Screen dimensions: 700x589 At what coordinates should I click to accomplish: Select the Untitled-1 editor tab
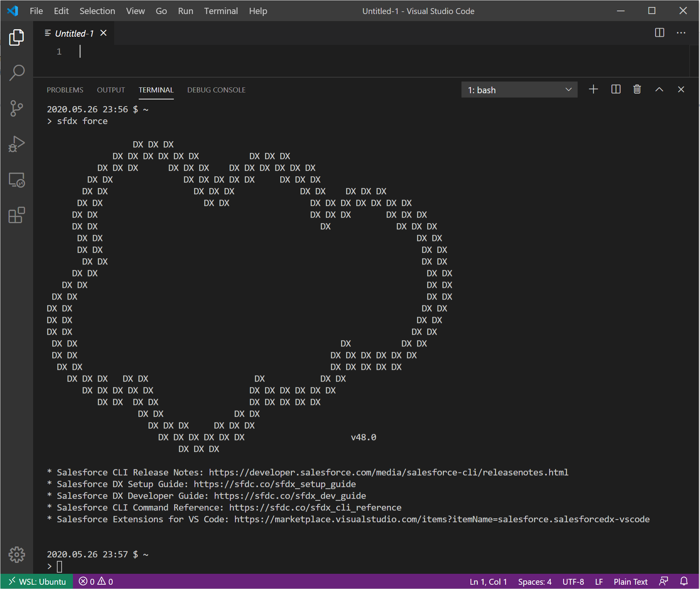(x=74, y=34)
